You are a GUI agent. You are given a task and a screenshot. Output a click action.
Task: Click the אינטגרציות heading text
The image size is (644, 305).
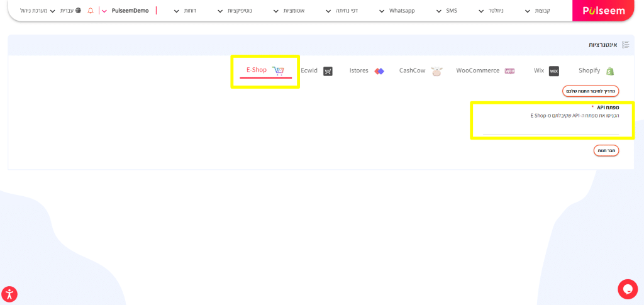603,45
